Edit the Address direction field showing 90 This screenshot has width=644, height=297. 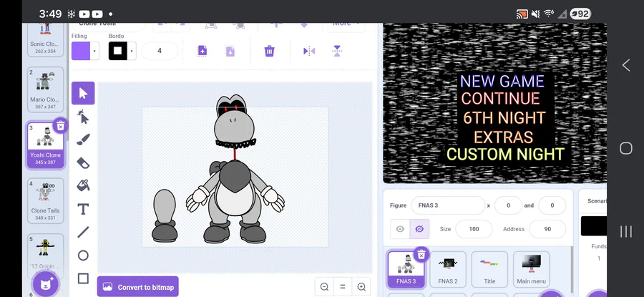click(547, 229)
